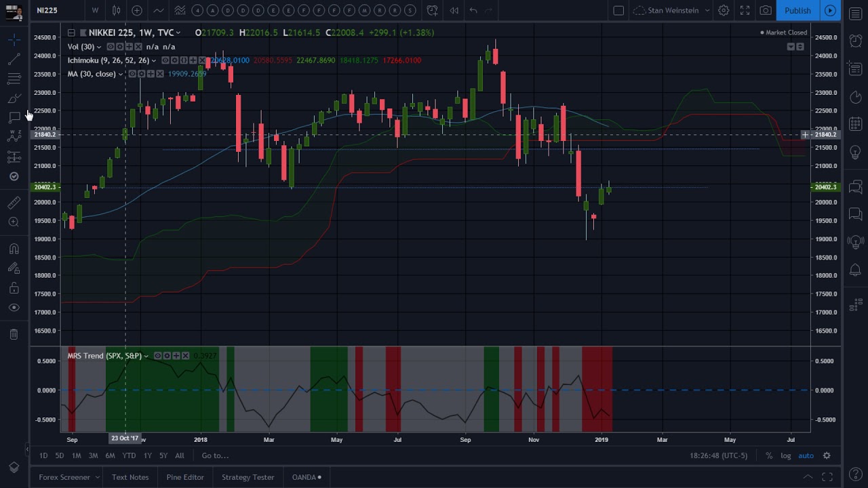The height and width of the screenshot is (488, 868).
Task: Toggle percent scale on the price axis
Action: [769, 455]
